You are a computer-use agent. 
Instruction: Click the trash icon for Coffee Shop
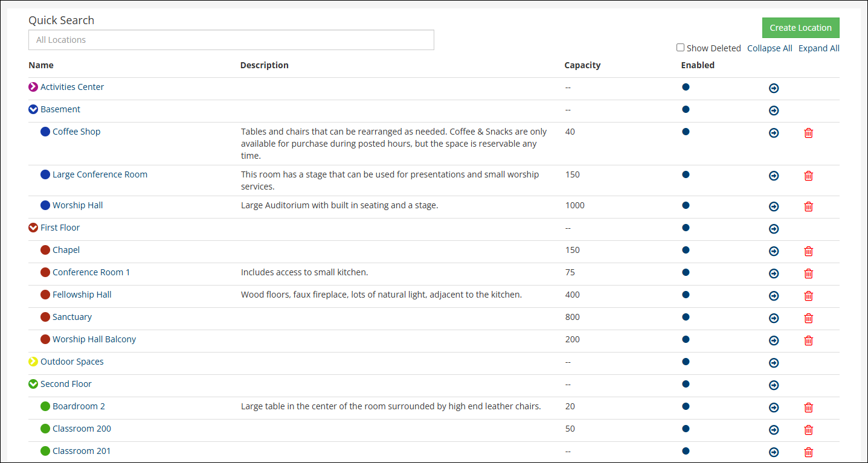tap(808, 133)
